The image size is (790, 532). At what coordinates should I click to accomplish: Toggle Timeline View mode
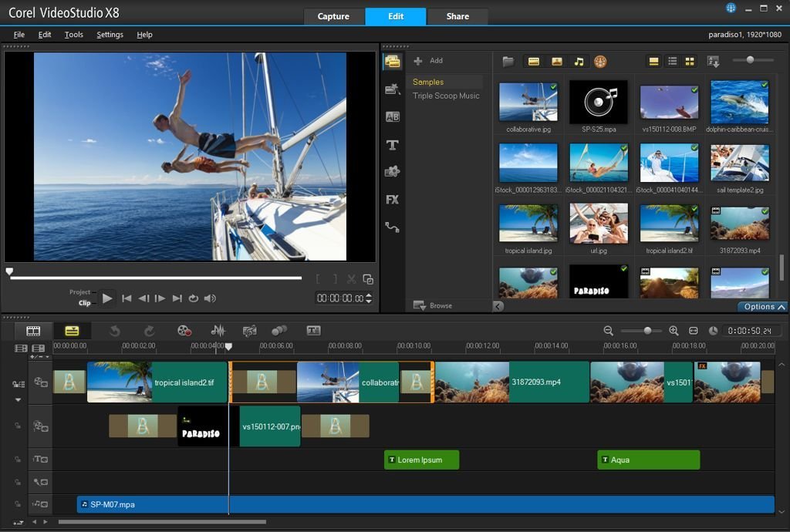[73, 330]
